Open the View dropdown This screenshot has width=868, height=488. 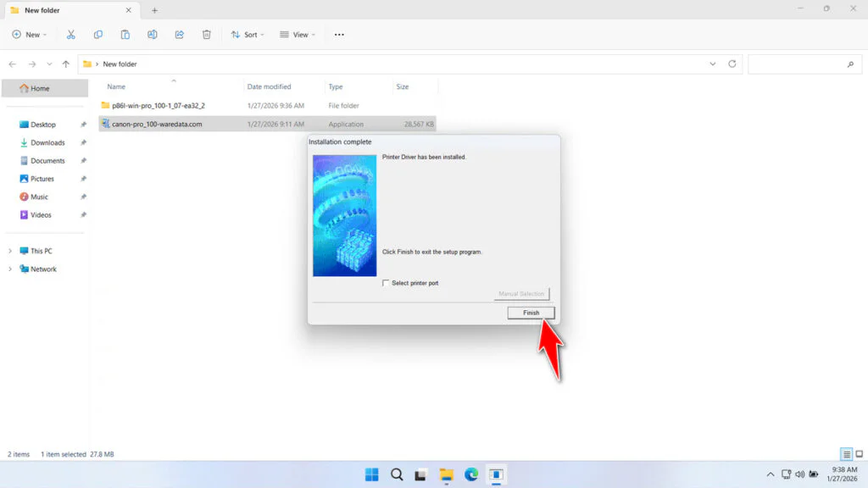point(298,34)
